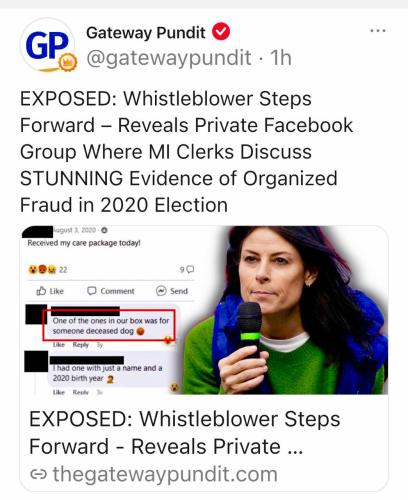Click the 9 comments count bubble
The height and width of the screenshot is (500, 408).
point(187,269)
